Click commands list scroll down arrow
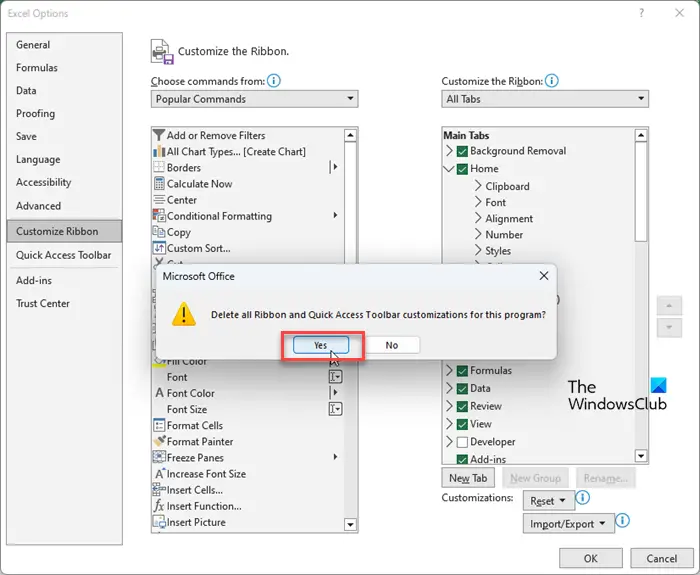This screenshot has width=700, height=575. [x=351, y=525]
